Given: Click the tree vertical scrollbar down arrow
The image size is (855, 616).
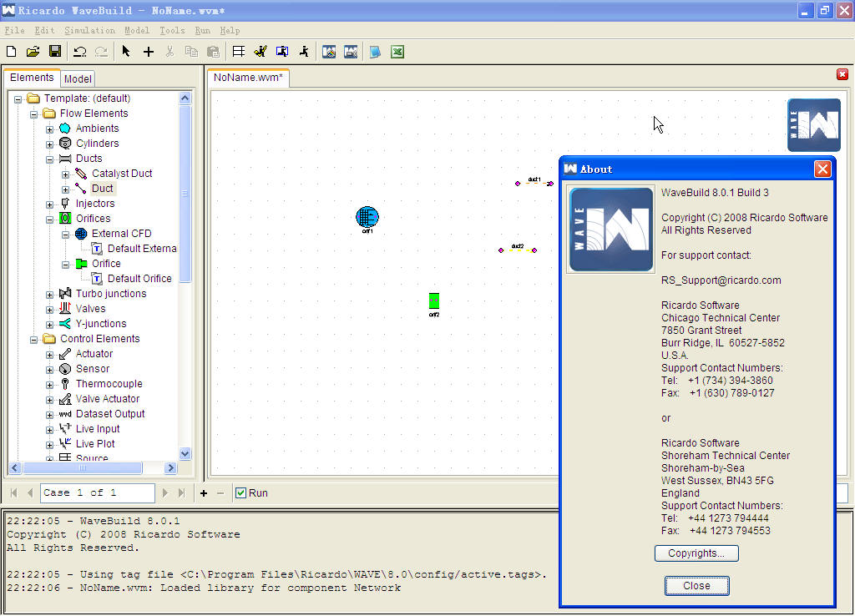Looking at the screenshot, I should point(185,453).
